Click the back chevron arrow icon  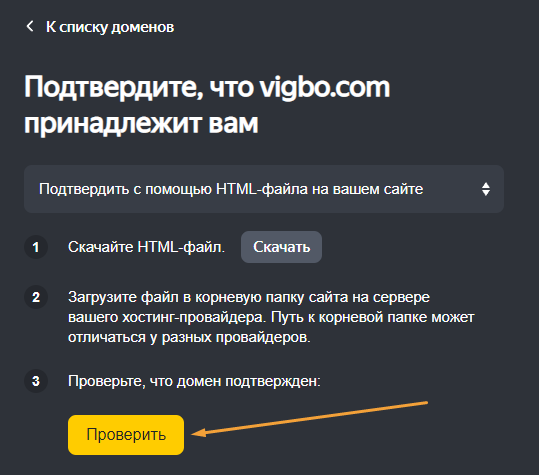click(30, 26)
